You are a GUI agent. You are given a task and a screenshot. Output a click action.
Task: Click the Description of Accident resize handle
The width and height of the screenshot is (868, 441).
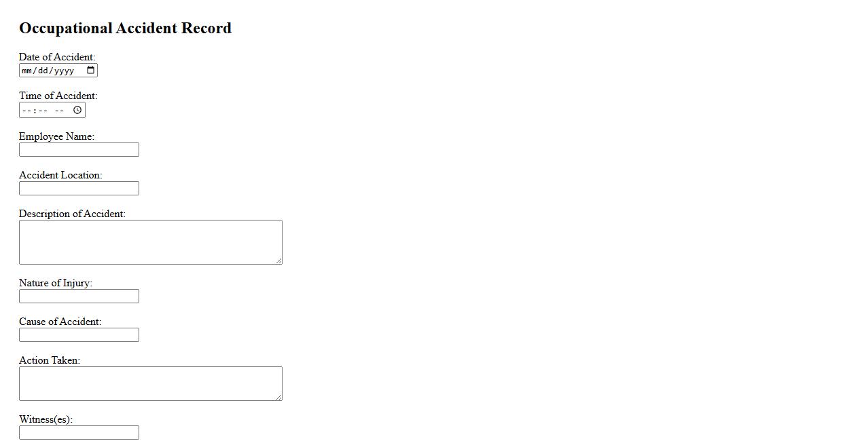point(278,261)
